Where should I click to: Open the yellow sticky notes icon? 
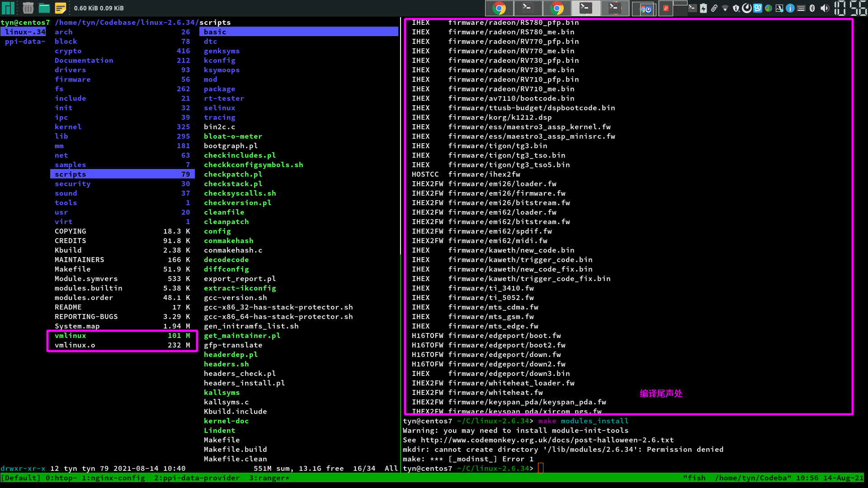60,8
